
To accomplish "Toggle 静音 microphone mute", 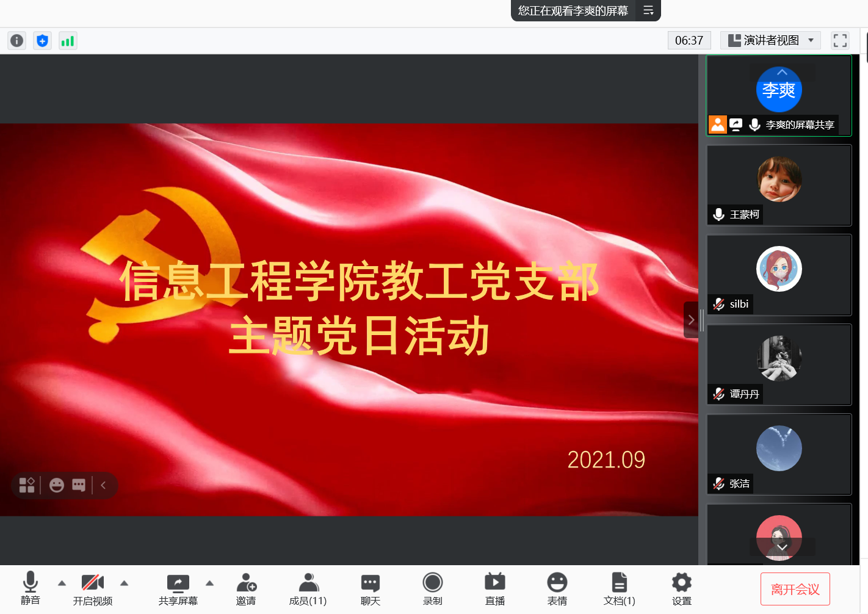I will click(x=31, y=589).
